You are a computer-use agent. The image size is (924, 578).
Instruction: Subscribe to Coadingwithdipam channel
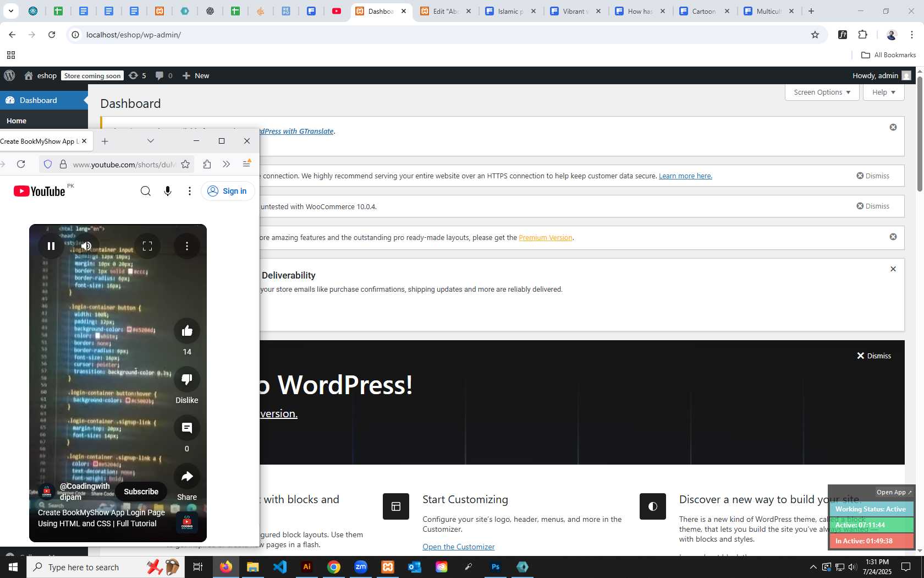pos(141,492)
